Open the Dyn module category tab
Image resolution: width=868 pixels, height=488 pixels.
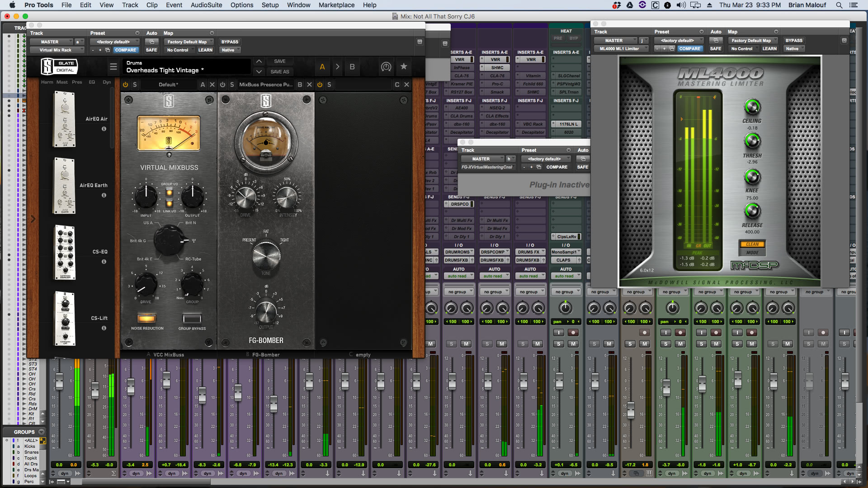pyautogui.click(x=107, y=82)
